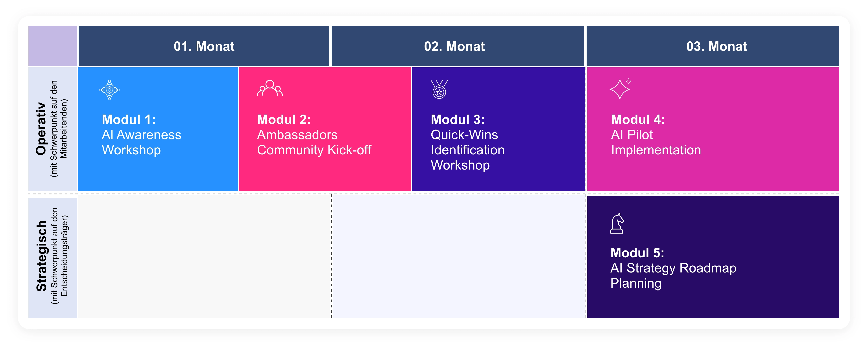
Task: Click the chess knight icon in Modul 5
Action: [x=617, y=223]
